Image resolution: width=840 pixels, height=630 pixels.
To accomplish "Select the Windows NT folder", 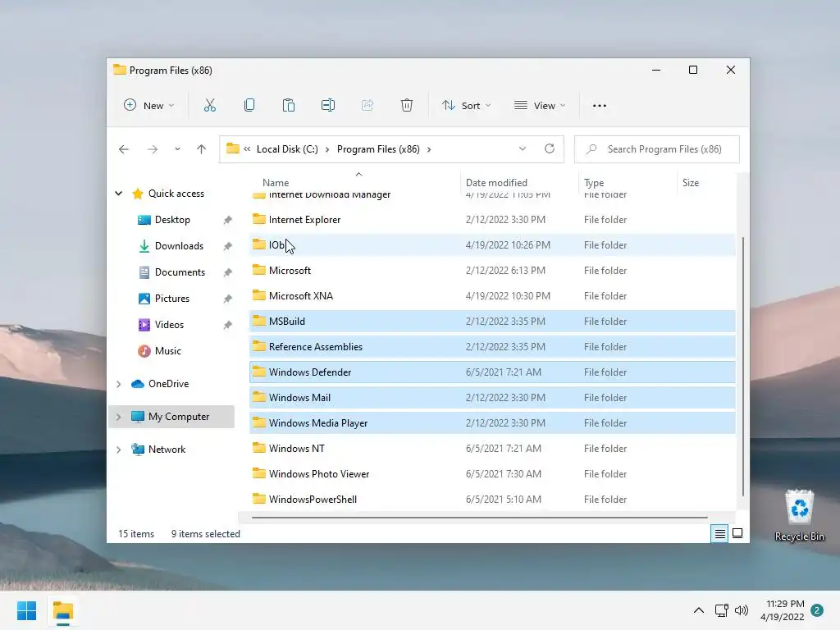I will tap(492, 449).
